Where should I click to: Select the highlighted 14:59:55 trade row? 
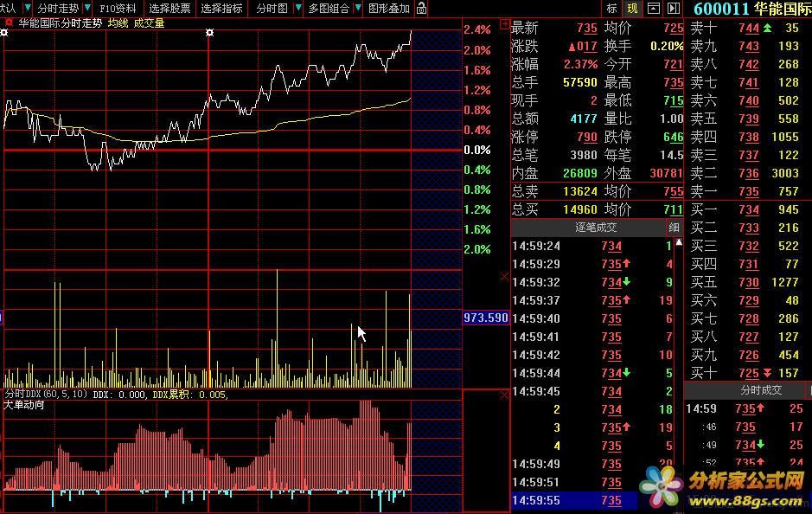[x=574, y=500]
